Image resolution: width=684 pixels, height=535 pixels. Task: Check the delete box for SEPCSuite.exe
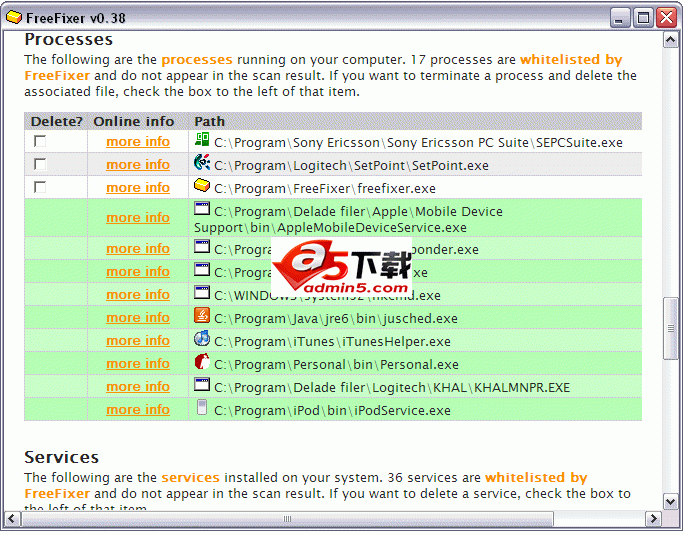point(40,141)
